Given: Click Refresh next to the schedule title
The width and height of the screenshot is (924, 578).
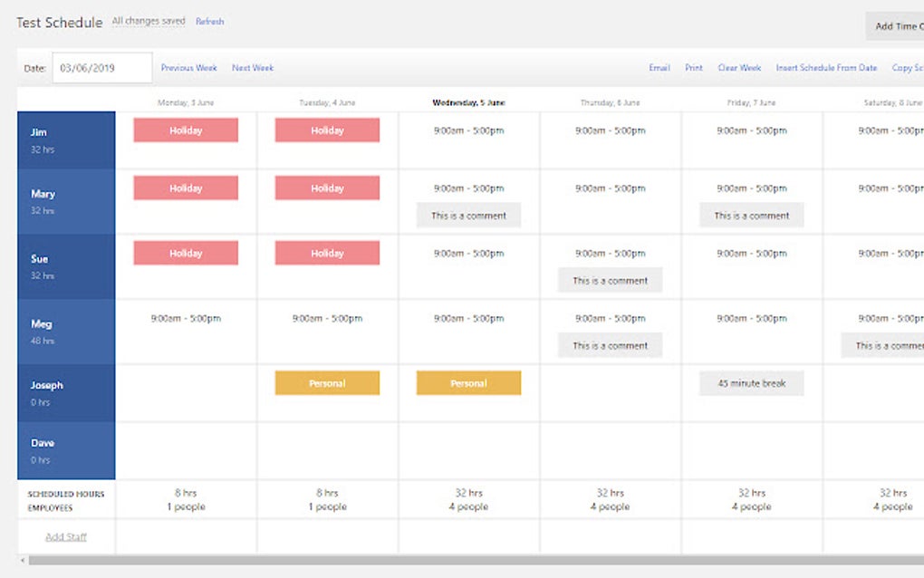Looking at the screenshot, I should pyautogui.click(x=209, y=21).
